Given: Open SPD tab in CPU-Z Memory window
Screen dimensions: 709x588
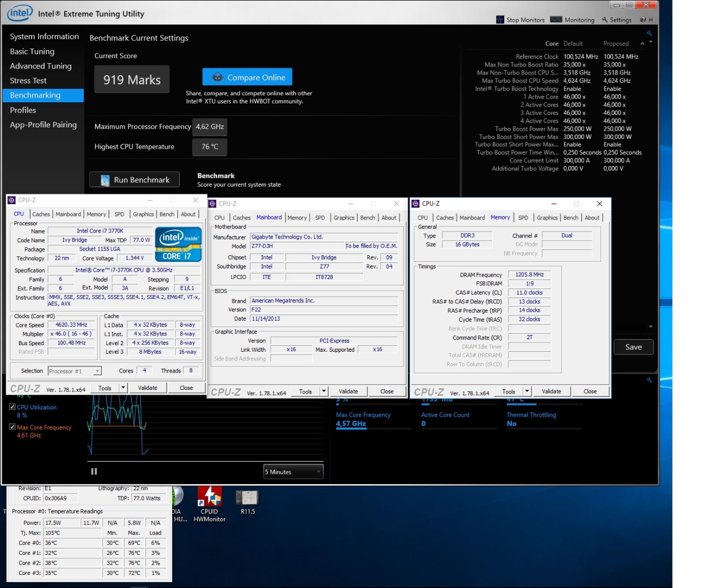Looking at the screenshot, I should pos(523,218).
